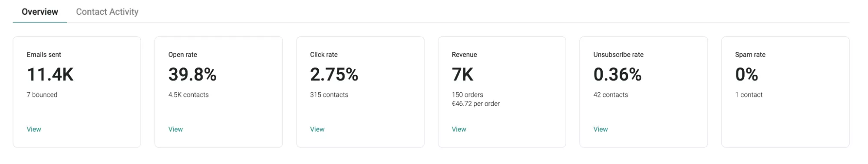The width and height of the screenshot is (868, 164).
Task: Select the Open rate card
Action: click(219, 92)
